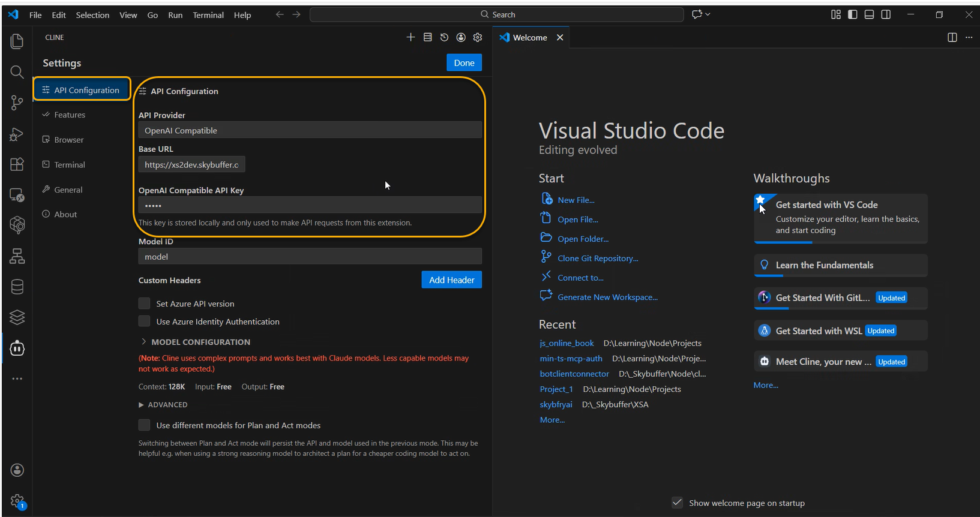The image size is (980, 517).
Task: Click the Cline robot icon in activity bar
Action: pos(17,348)
